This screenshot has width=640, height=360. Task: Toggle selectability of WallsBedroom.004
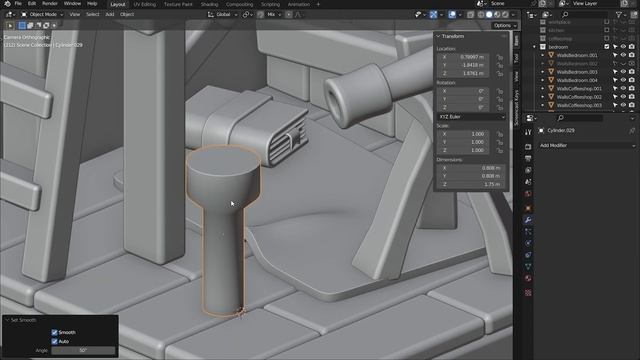point(615,80)
